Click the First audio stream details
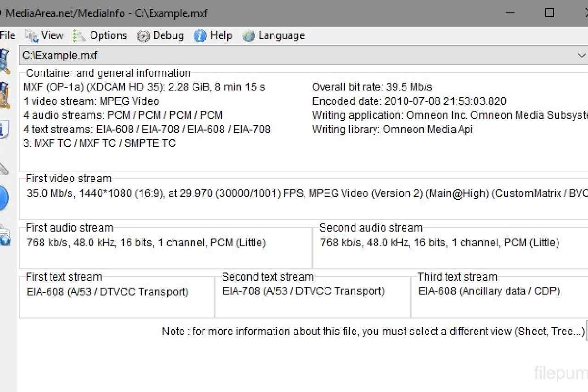The height and width of the screenshot is (392, 588). (146, 242)
